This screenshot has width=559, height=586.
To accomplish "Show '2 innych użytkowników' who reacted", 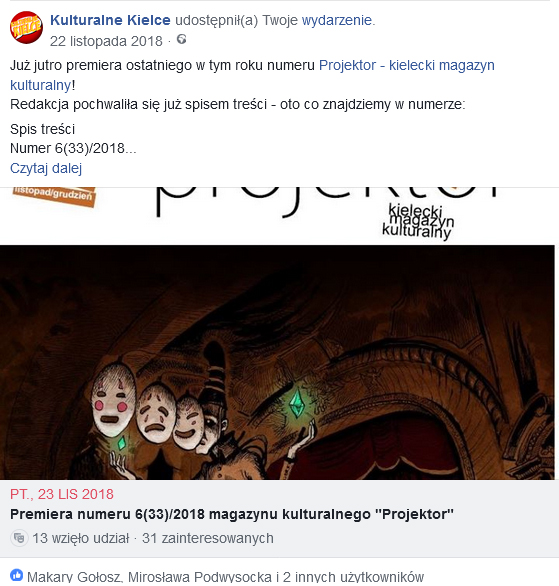I will 353,577.
